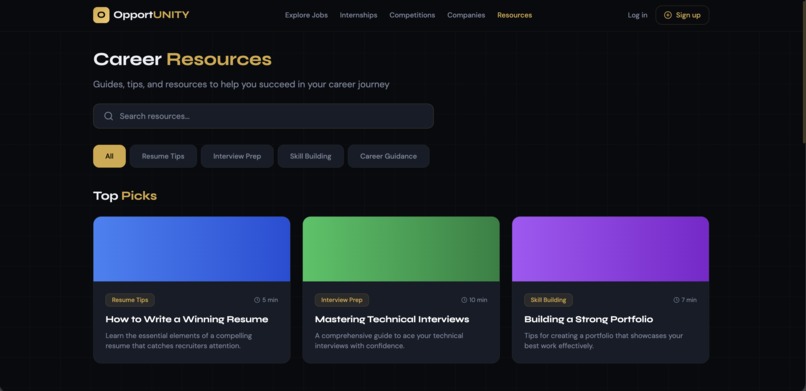Click the OpportUNITY logo icon
The image size is (806, 391).
tap(101, 15)
